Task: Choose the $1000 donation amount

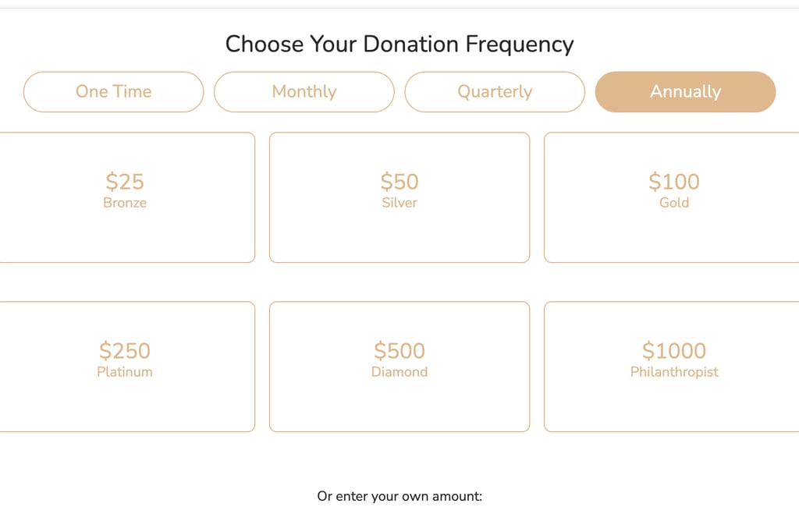Action: pyautogui.click(x=674, y=351)
